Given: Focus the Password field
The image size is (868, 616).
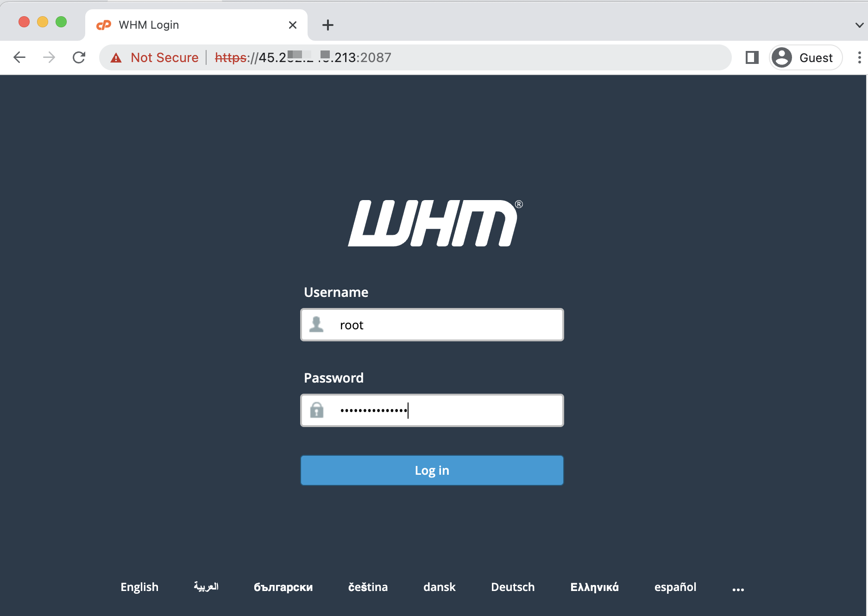Looking at the screenshot, I should (x=432, y=410).
